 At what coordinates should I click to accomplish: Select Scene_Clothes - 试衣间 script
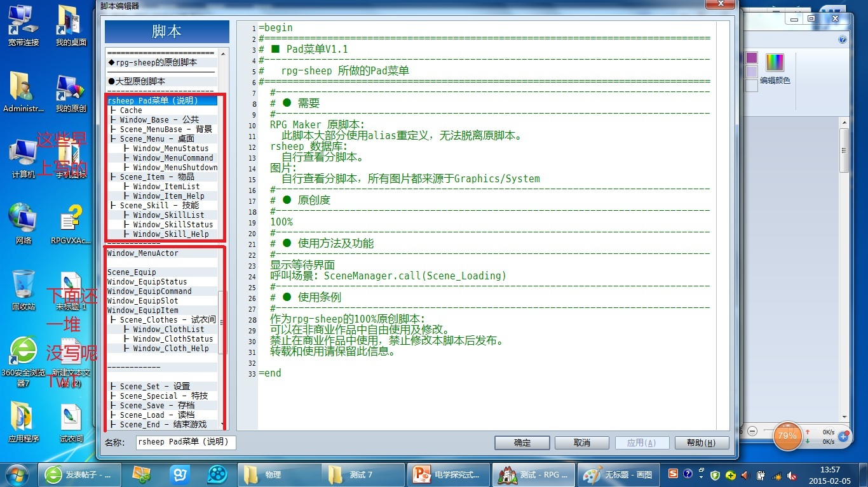coord(162,319)
